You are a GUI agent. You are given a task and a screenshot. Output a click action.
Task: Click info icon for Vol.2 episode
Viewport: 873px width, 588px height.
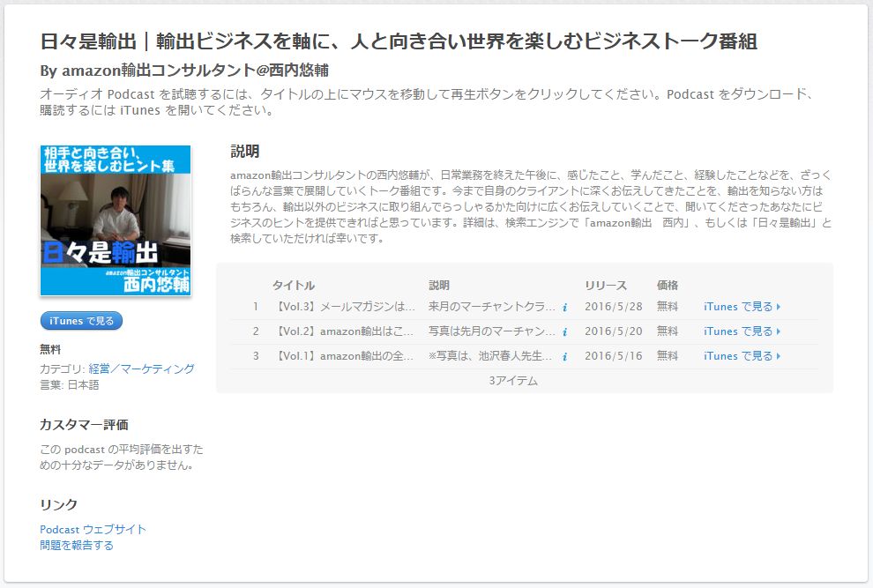click(x=564, y=332)
